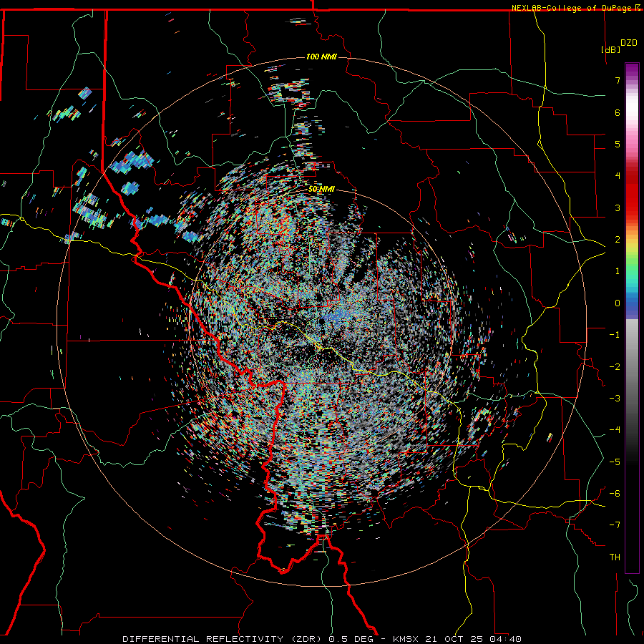
Task: Select the -5 value on color scale
Action: tap(615, 462)
